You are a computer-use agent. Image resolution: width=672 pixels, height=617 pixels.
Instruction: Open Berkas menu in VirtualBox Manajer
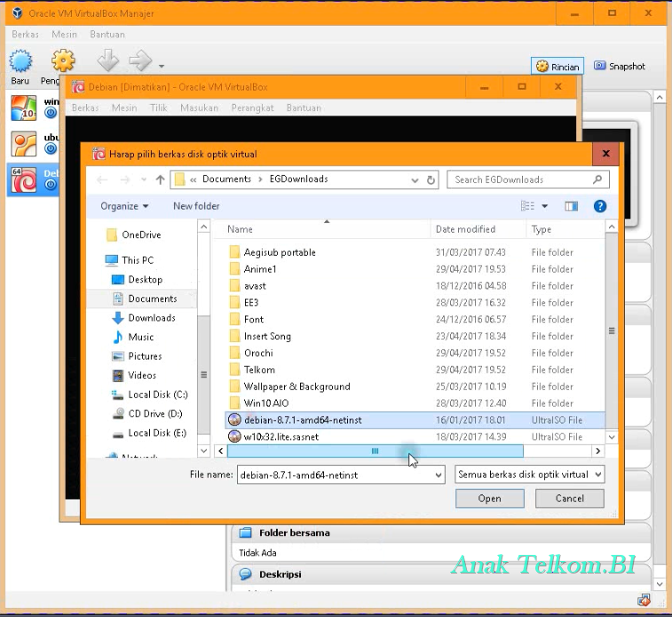click(25, 35)
